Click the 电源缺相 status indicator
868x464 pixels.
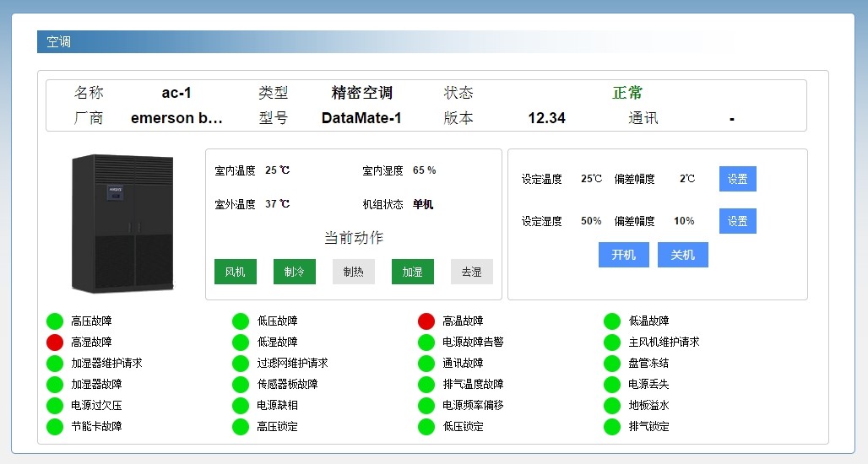click(x=241, y=405)
